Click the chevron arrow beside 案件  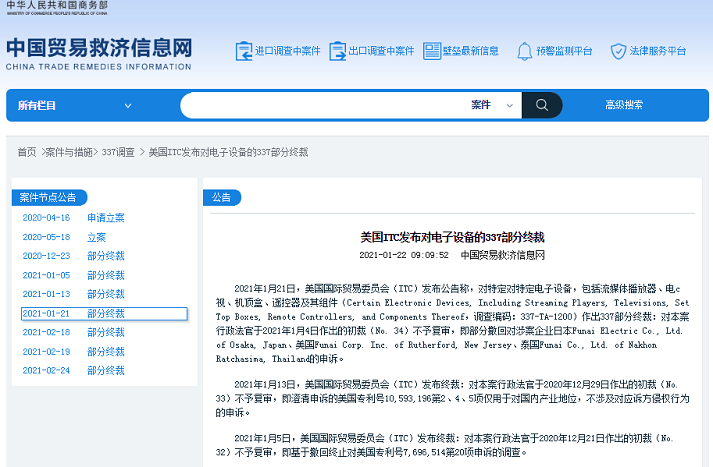pos(510,105)
